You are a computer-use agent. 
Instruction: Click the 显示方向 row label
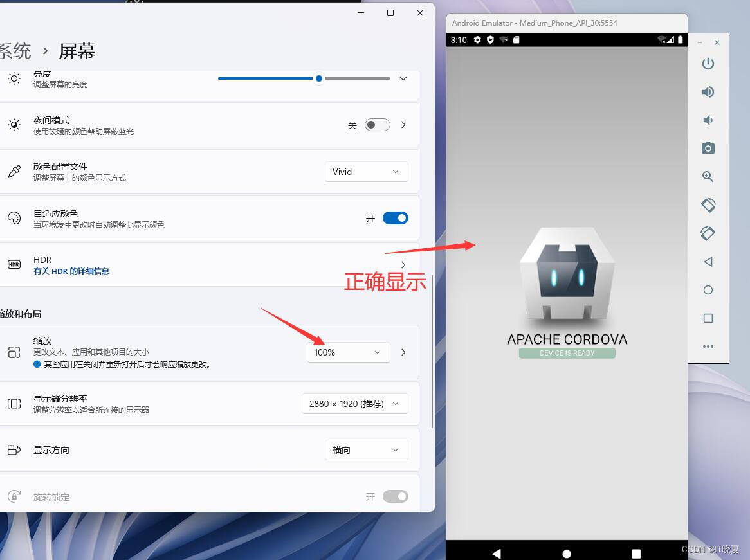(51, 450)
